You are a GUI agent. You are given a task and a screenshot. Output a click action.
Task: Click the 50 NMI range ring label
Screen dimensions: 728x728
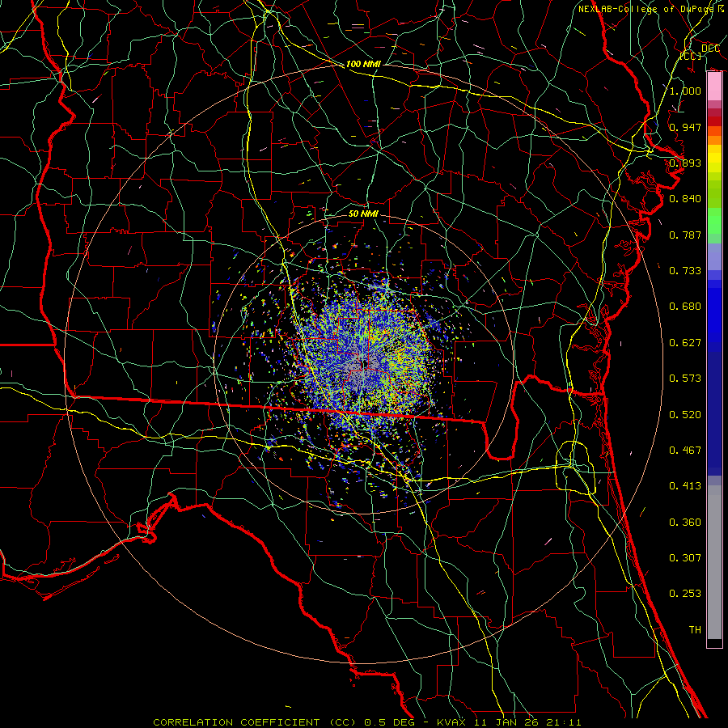(363, 214)
